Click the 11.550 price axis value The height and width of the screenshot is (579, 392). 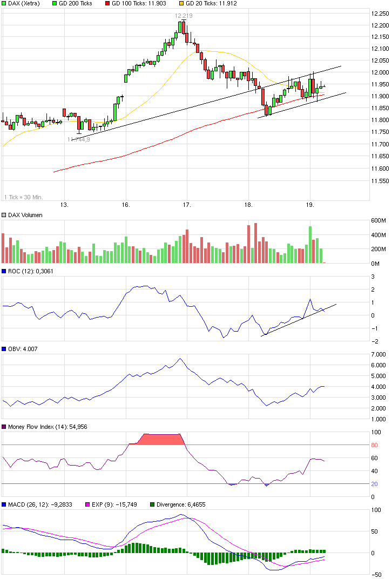point(380,181)
